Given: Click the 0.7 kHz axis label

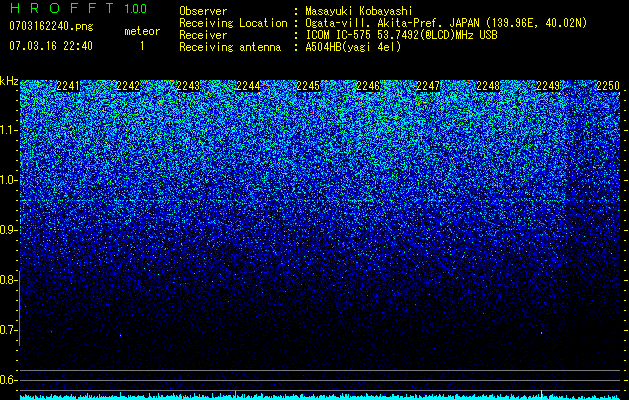Looking at the screenshot, I should 9,330.
